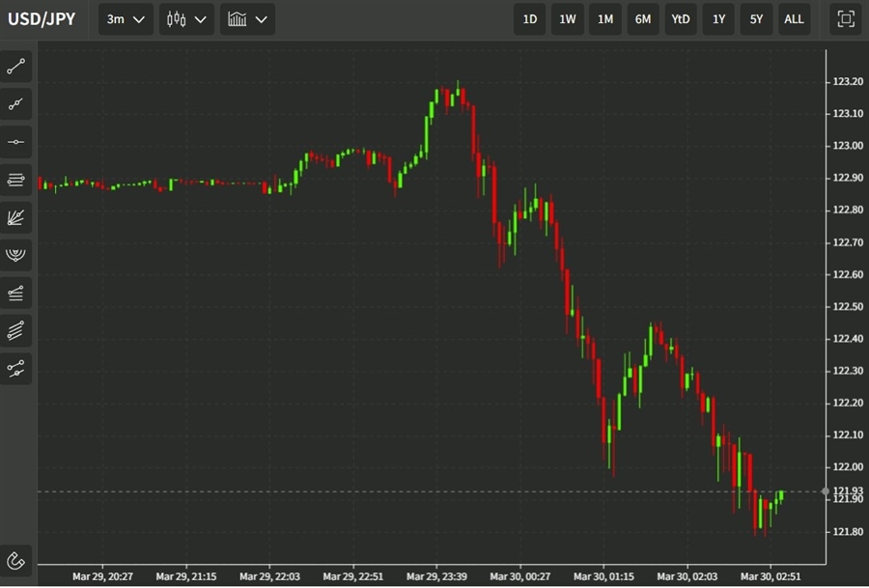Click the 121.80 price axis label
869x588 pixels.
848,531
